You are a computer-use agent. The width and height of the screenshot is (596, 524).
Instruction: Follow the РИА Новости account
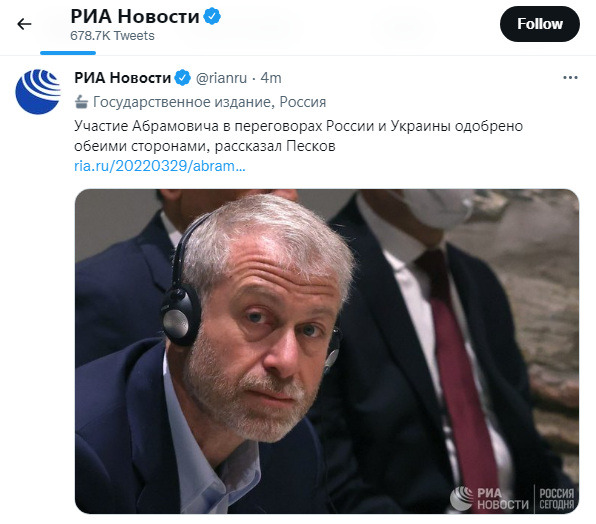point(540,24)
